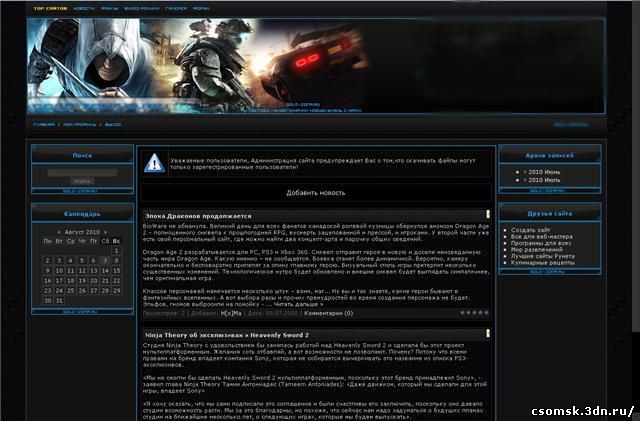
Task: Click the Найти search button
Action: (x=82, y=181)
